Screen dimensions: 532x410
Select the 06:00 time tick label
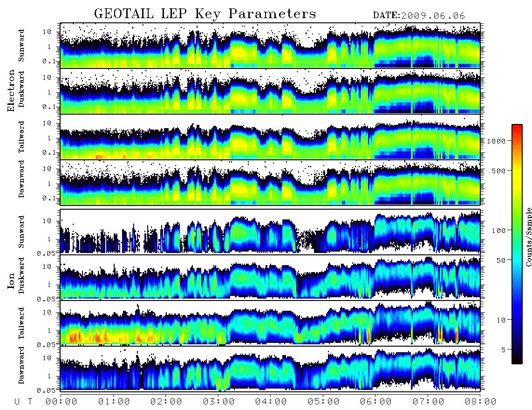pyautogui.click(x=376, y=402)
